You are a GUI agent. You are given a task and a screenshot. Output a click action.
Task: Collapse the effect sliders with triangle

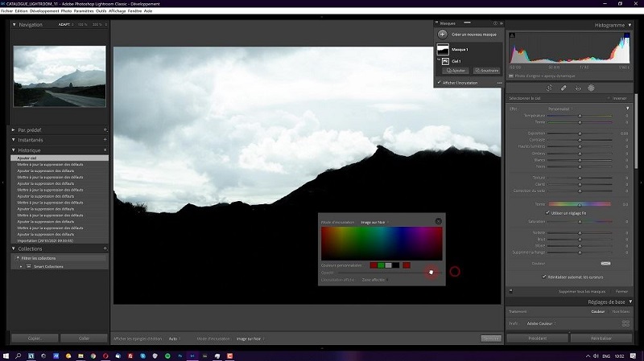(x=628, y=109)
